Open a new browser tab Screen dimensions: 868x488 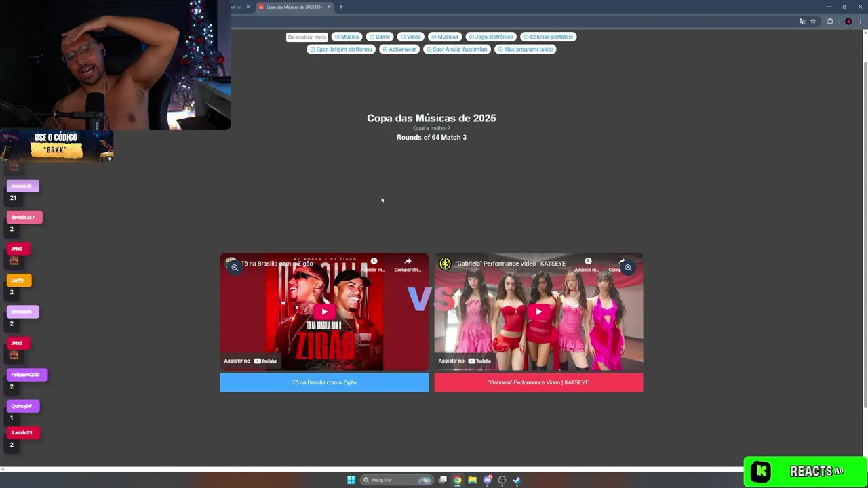[x=341, y=7]
